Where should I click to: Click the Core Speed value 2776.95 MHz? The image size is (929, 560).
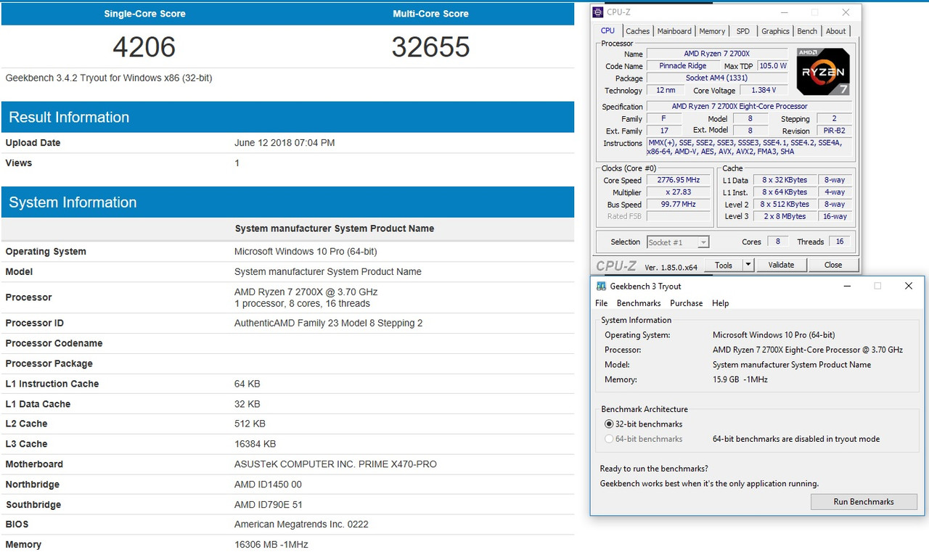click(678, 180)
